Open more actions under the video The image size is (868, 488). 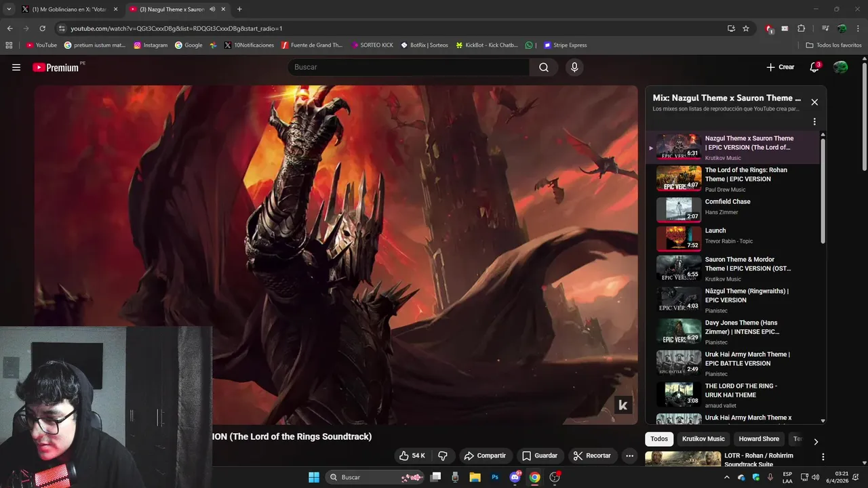[629, 455]
